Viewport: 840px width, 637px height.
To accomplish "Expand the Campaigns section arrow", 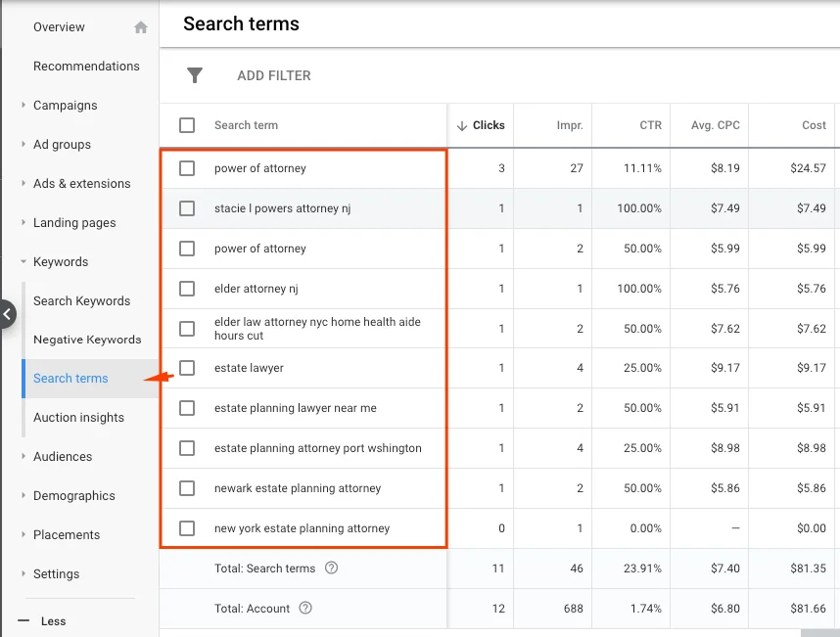I will [x=23, y=105].
